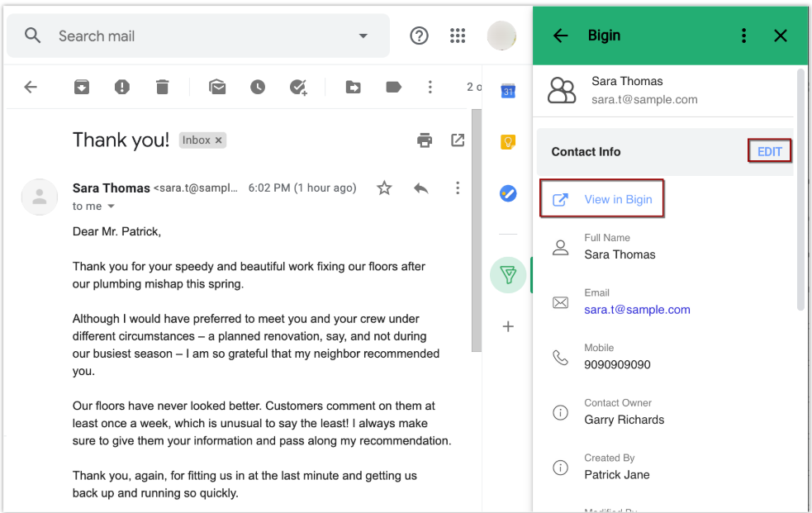Snooze this email
The image size is (812, 513).
pyautogui.click(x=258, y=87)
